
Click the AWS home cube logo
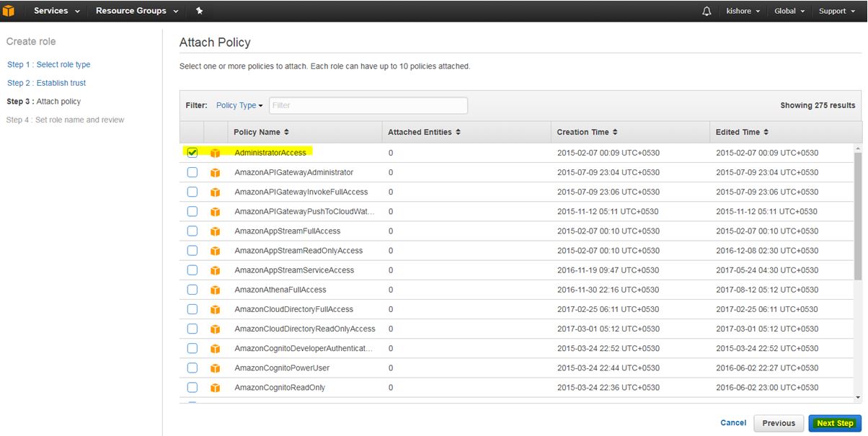click(9, 11)
